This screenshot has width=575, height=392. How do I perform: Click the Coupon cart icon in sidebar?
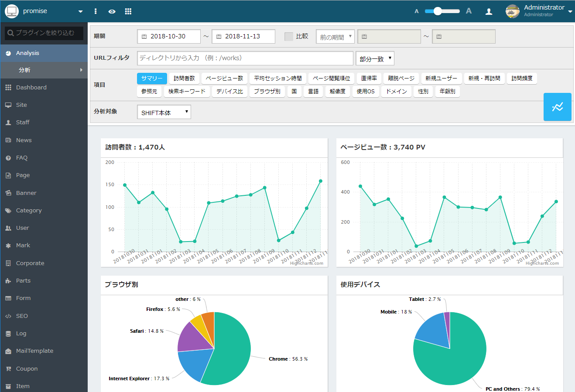pos(8,369)
